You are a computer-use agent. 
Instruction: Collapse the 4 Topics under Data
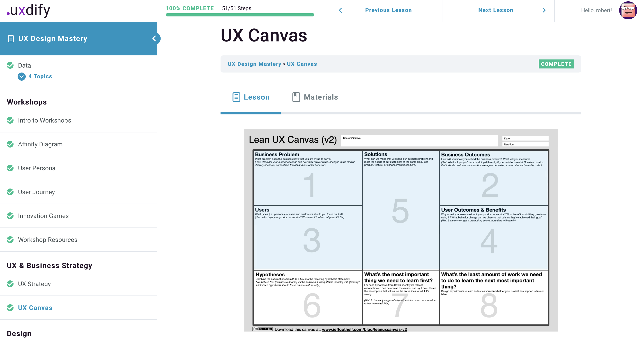(21, 76)
